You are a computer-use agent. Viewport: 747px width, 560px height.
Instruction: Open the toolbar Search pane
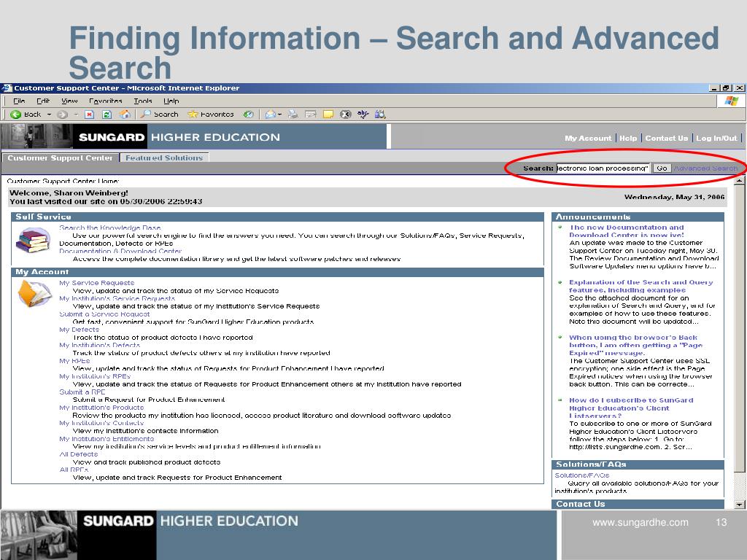tap(159, 114)
